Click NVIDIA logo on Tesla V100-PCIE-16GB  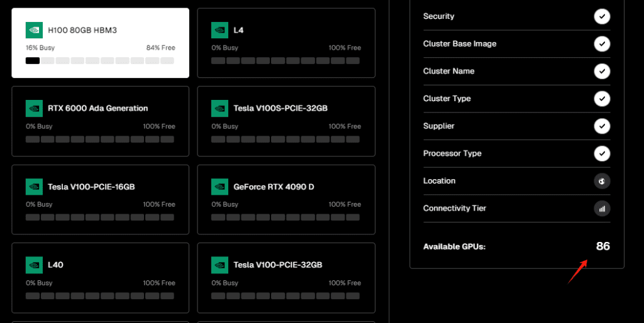tap(34, 187)
